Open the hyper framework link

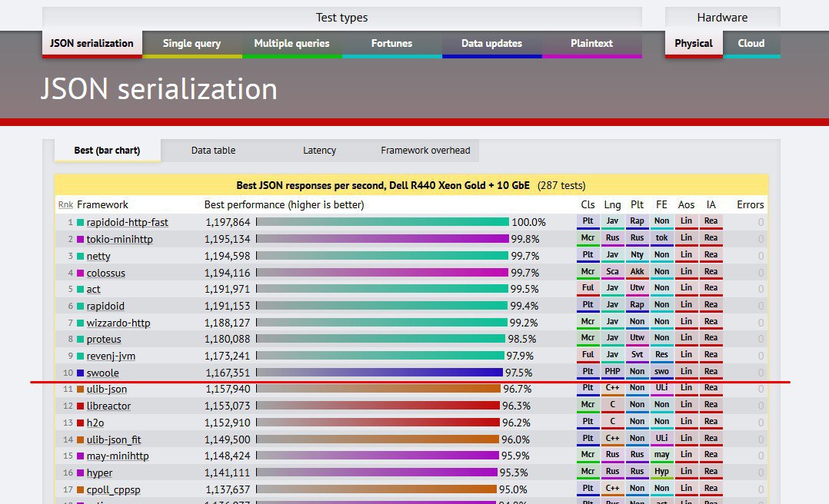99,472
